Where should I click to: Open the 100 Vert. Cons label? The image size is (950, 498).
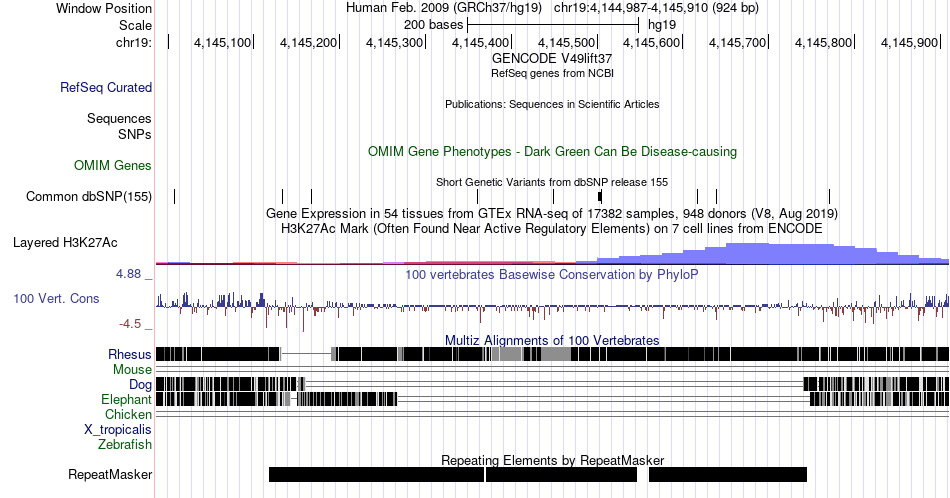coord(56,298)
